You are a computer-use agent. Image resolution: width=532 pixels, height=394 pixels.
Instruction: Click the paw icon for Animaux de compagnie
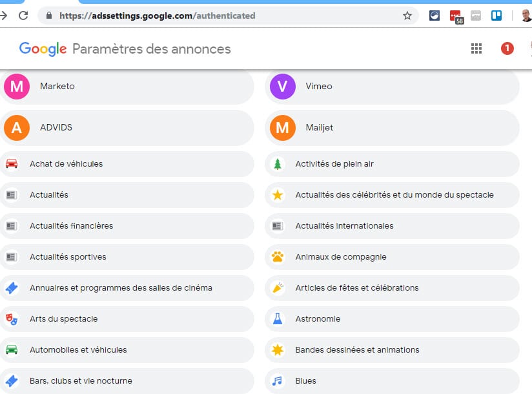click(278, 256)
